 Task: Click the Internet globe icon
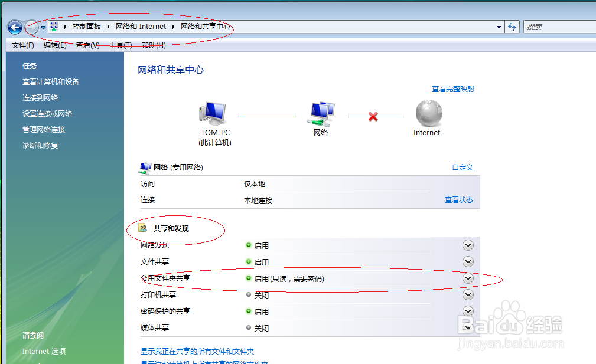coord(429,113)
